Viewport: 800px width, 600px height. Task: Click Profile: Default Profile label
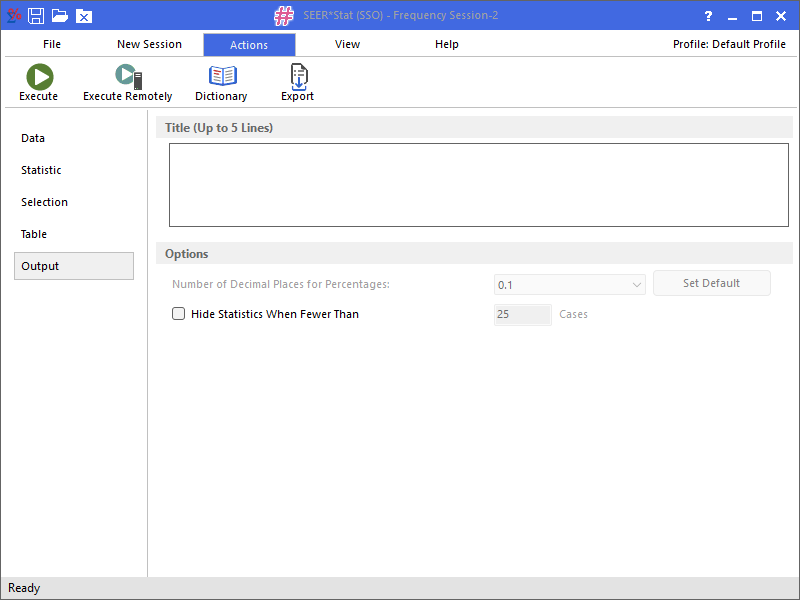coord(729,44)
